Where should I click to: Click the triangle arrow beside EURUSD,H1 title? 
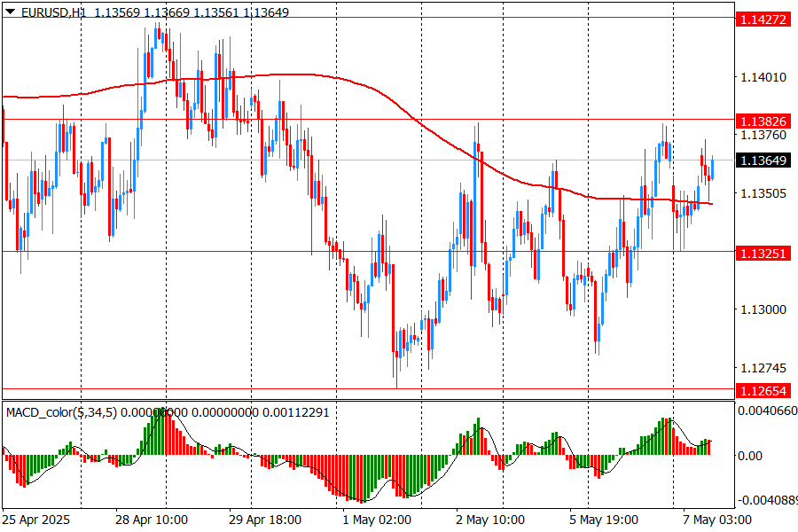10,12
